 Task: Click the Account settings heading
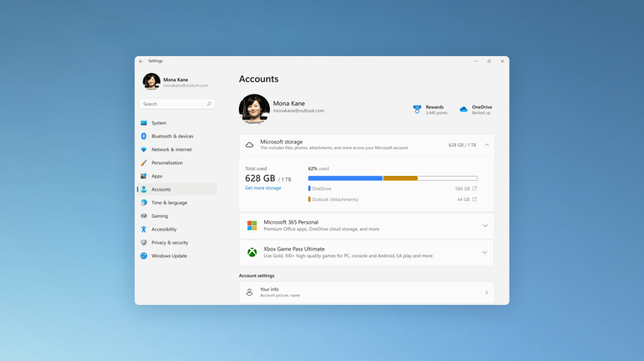click(257, 276)
